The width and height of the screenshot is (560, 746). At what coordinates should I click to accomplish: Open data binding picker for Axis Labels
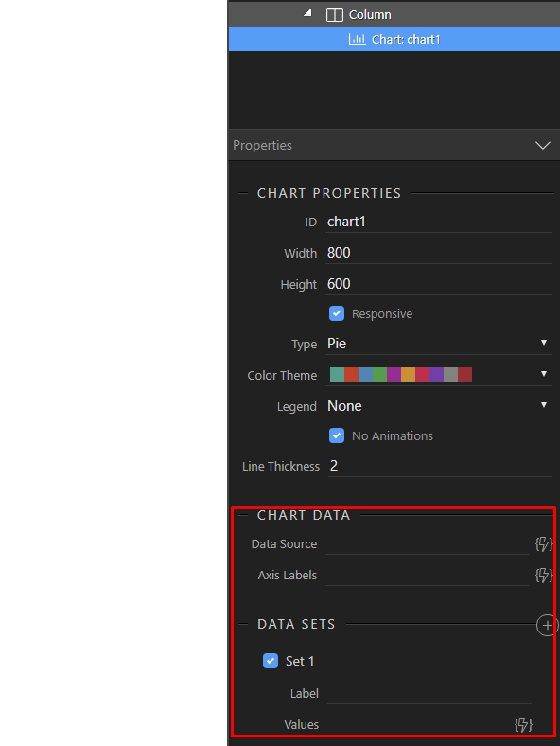(x=544, y=576)
